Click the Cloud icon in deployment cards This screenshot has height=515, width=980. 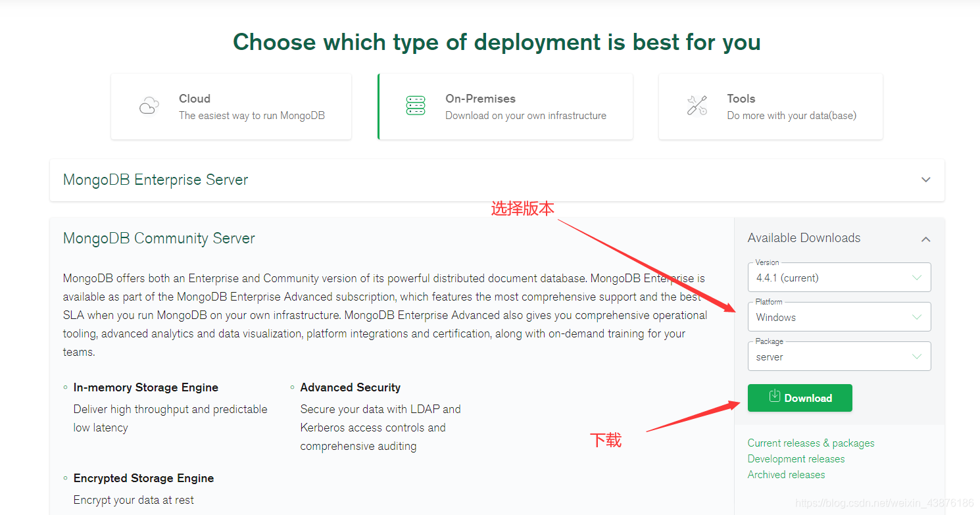[149, 106]
